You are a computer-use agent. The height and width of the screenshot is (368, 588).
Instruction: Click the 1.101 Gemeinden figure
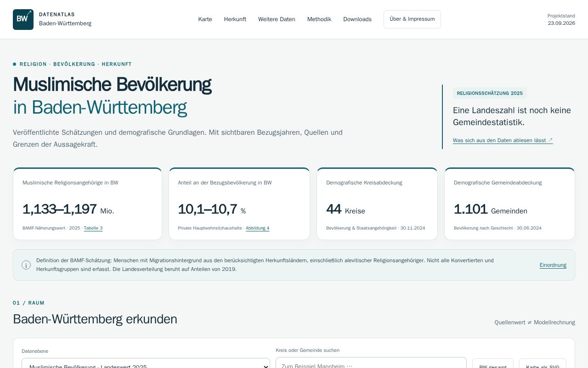pos(491,209)
